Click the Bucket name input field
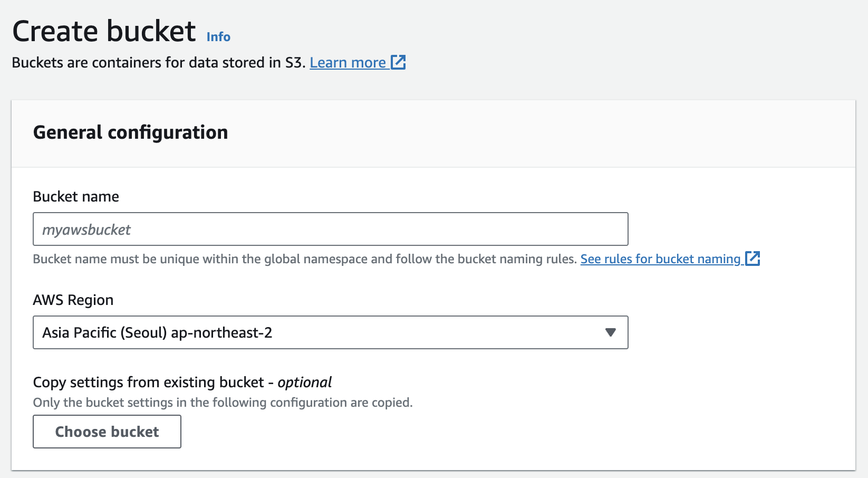 pos(330,229)
